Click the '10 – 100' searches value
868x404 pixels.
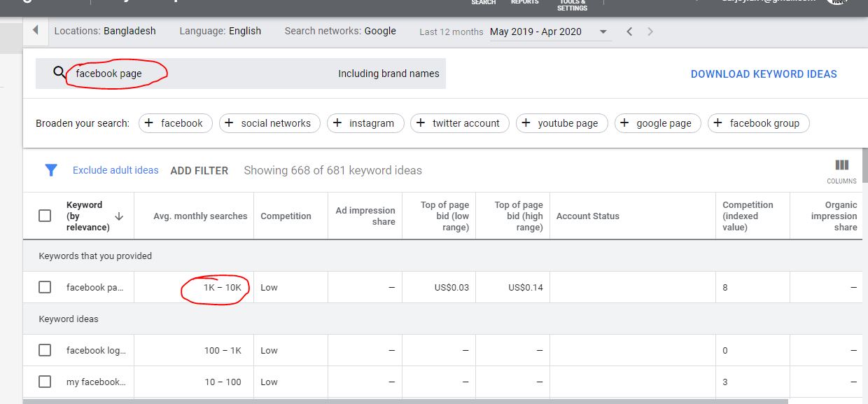224,382
